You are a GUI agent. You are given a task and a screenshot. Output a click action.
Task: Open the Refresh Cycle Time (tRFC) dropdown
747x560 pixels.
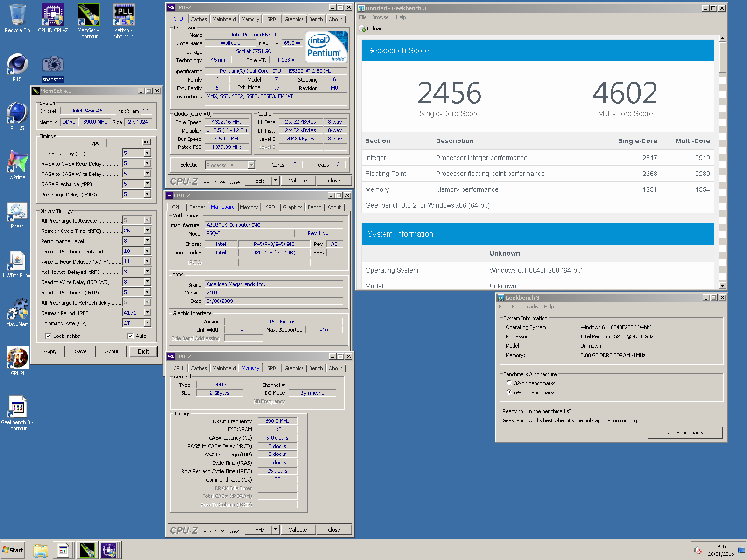coord(148,231)
